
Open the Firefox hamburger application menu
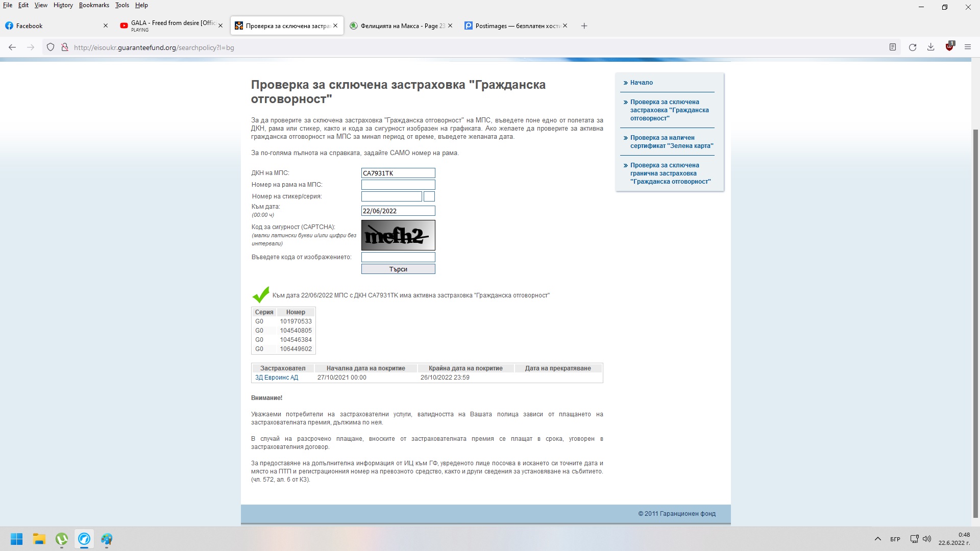(x=967, y=47)
